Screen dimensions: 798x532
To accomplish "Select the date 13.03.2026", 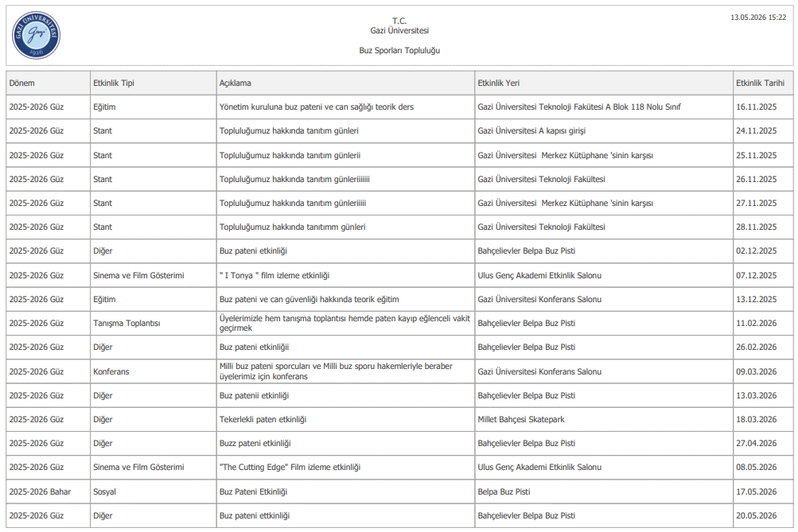I will (757, 395).
